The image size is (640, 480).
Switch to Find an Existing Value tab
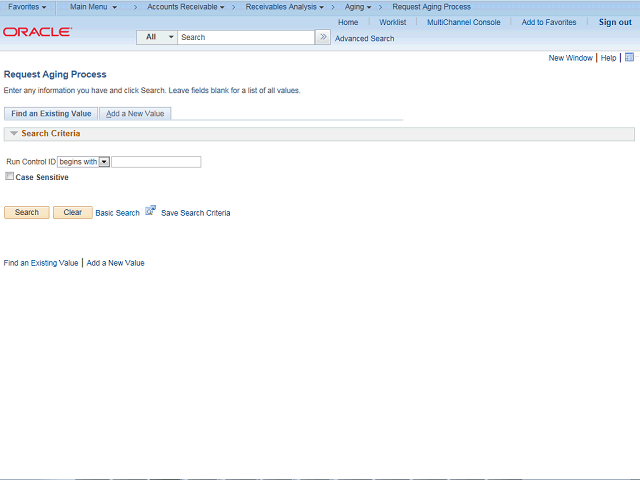pos(51,113)
